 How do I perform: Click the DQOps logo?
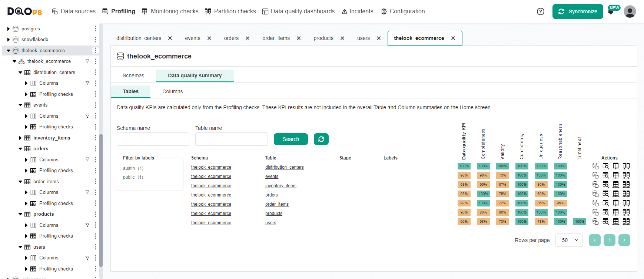(25, 11)
